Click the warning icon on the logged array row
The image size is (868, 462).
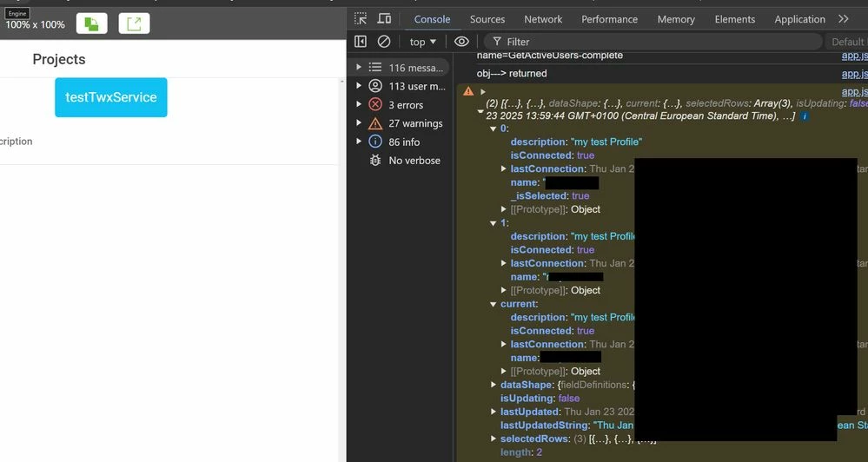point(468,91)
